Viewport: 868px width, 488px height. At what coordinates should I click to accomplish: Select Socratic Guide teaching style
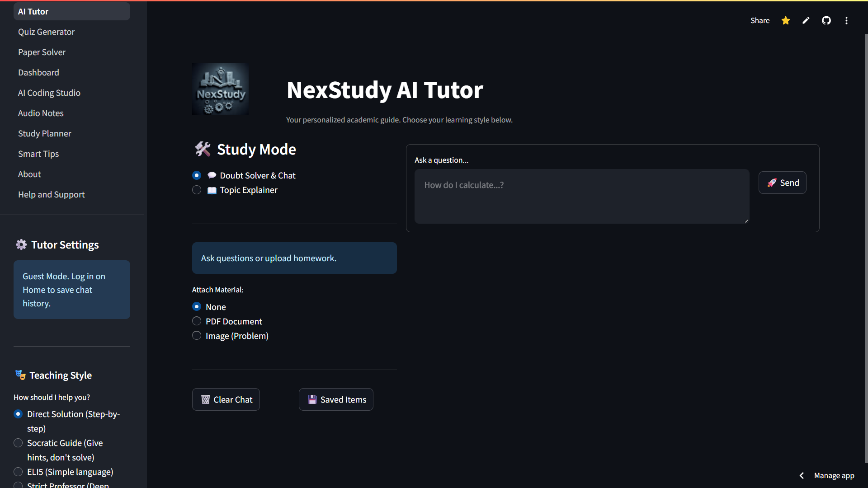pyautogui.click(x=18, y=443)
